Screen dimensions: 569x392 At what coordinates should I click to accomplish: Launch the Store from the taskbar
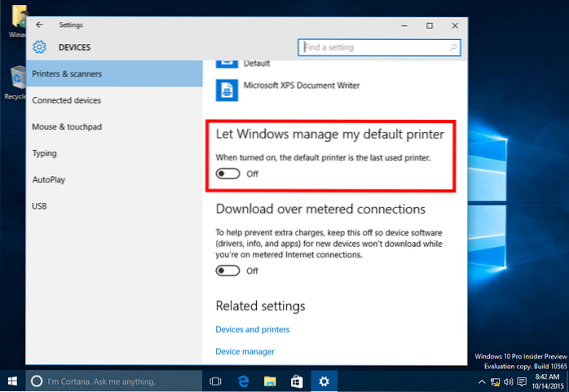click(x=297, y=381)
